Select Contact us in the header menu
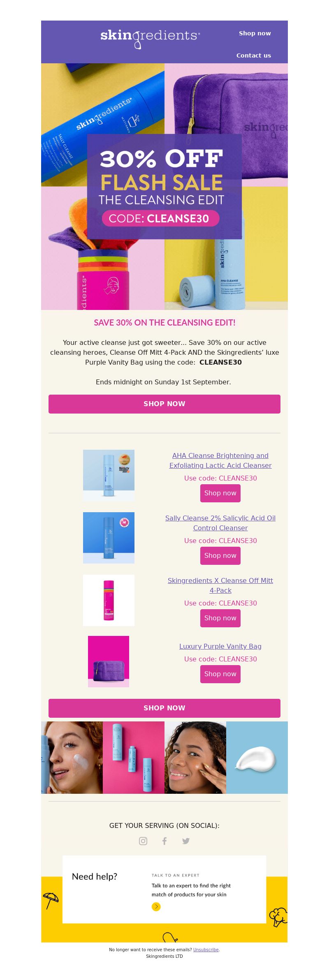This screenshot has height=980, width=329. 254,55
